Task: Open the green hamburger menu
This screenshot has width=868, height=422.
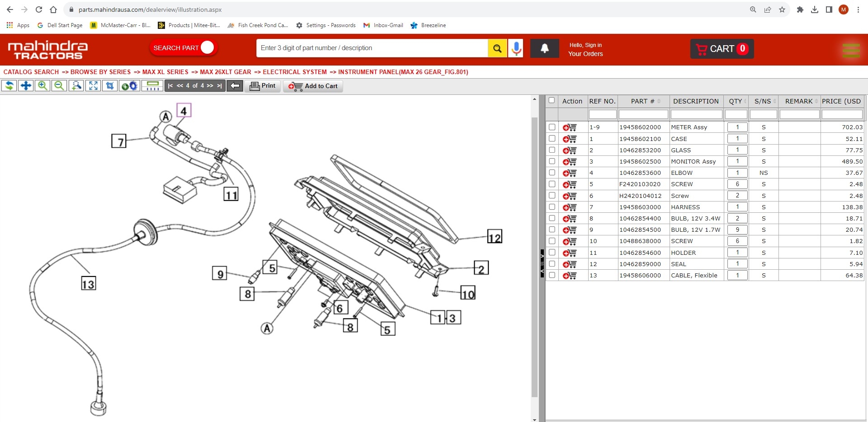Action: [x=851, y=50]
